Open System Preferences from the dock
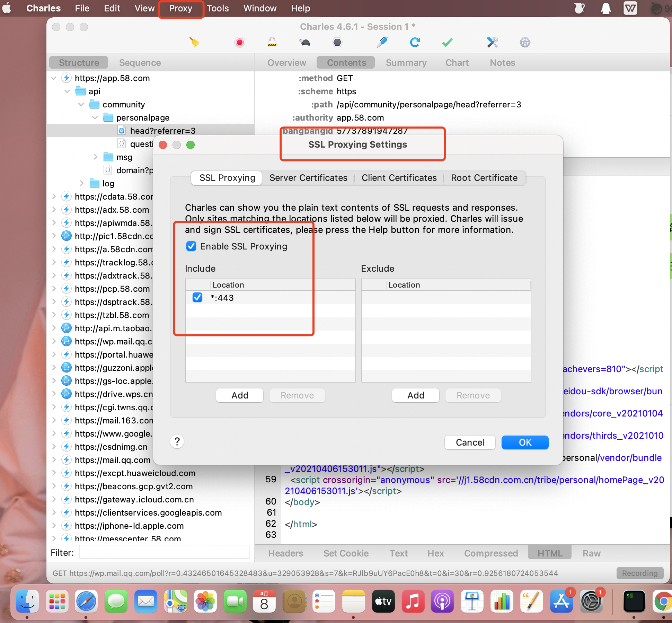Image resolution: width=672 pixels, height=623 pixels. (591, 601)
